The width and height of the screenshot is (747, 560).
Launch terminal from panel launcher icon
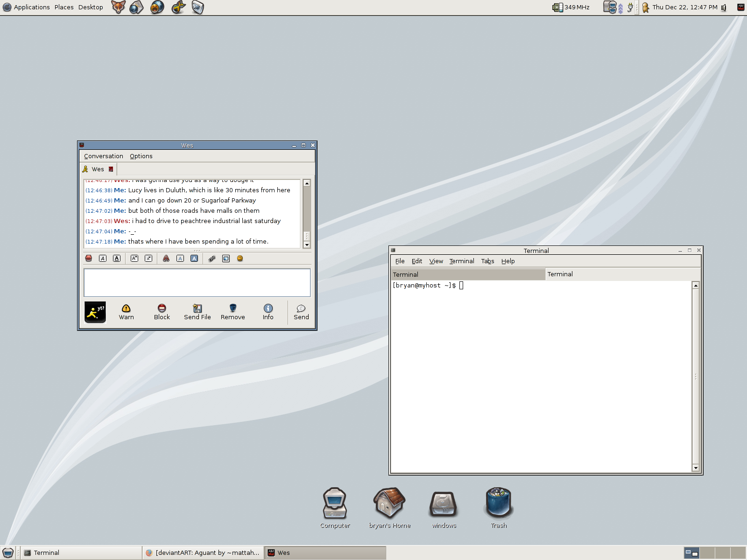coord(198,7)
